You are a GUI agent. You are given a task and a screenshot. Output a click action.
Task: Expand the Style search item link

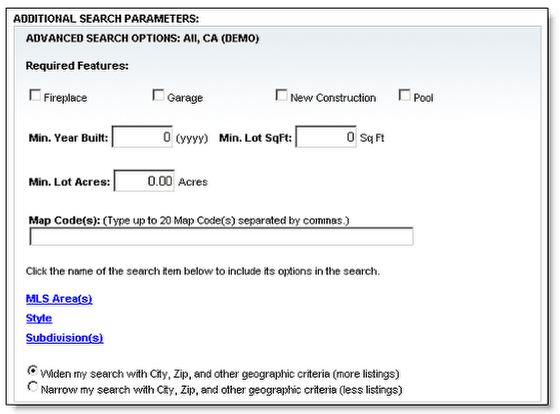[x=39, y=318]
